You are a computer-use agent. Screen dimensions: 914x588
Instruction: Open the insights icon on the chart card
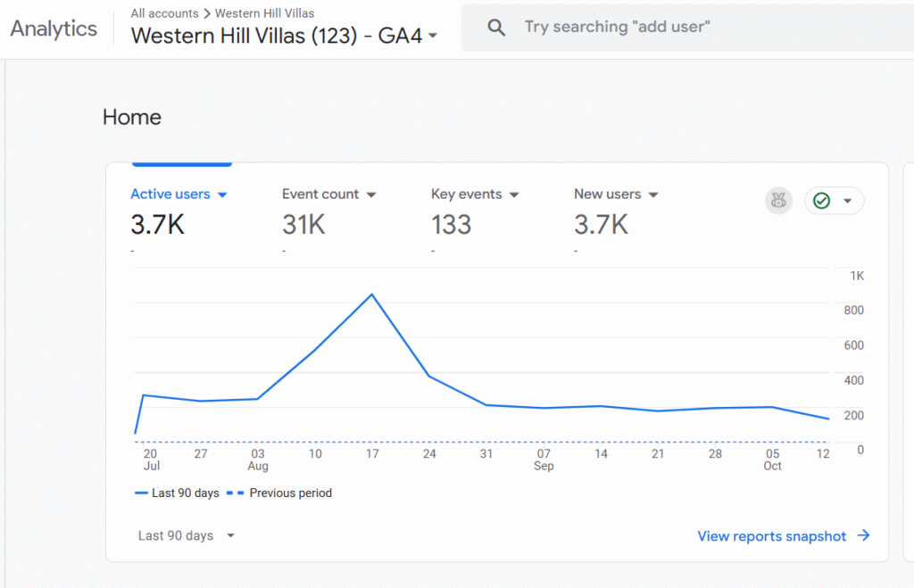click(778, 201)
